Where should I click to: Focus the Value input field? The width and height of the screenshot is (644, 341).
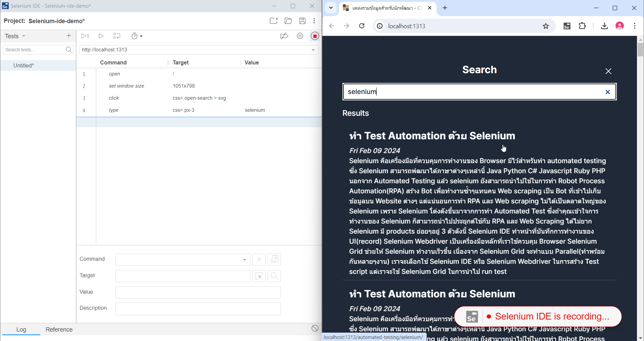(198, 292)
